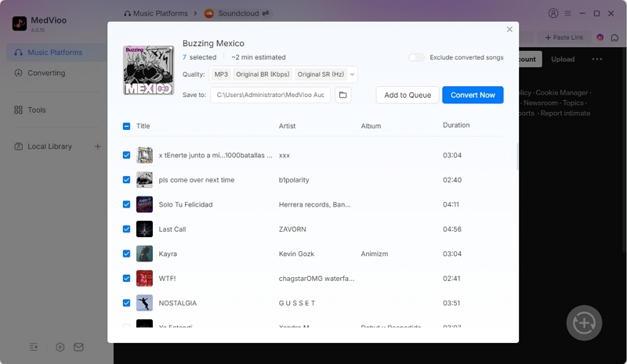Open settings hexagon icon in sidebar footer
The height and width of the screenshot is (364, 627).
point(60,347)
